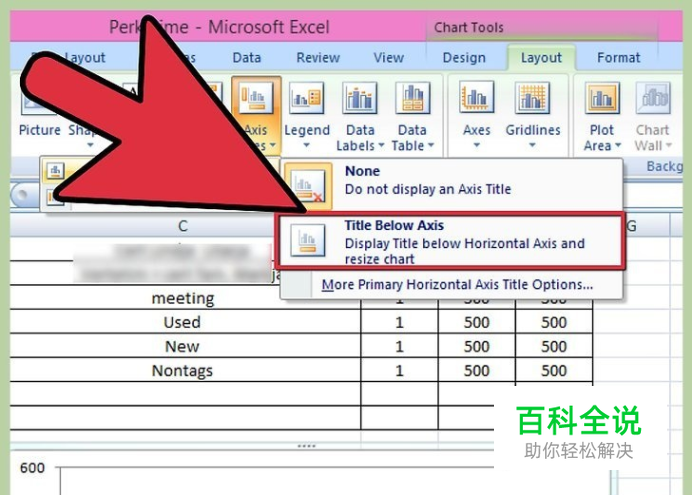Open the Chart Tools Layout tab

[x=541, y=58]
